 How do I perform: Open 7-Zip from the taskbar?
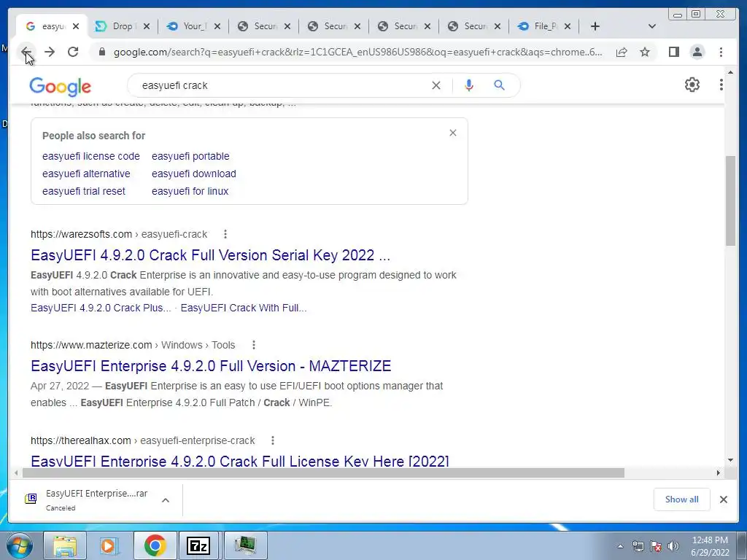[198, 545]
